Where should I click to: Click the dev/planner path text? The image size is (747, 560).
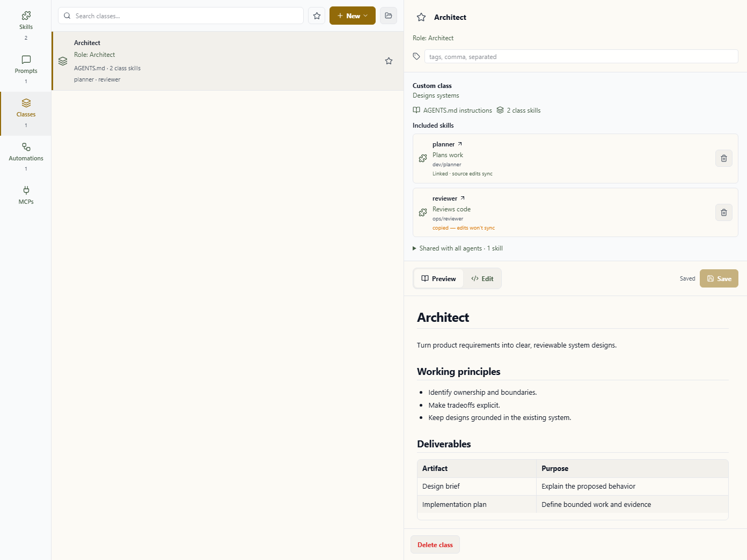click(x=447, y=165)
